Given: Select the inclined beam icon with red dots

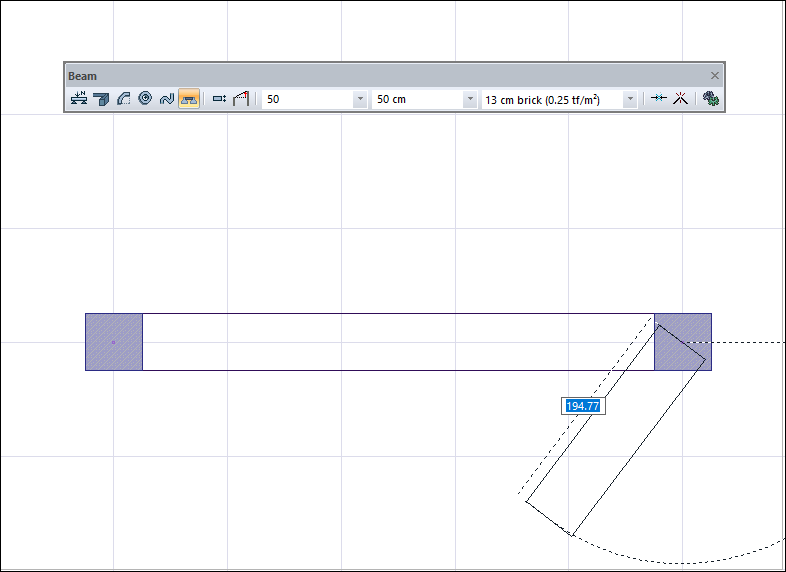Looking at the screenshot, I should (x=241, y=99).
